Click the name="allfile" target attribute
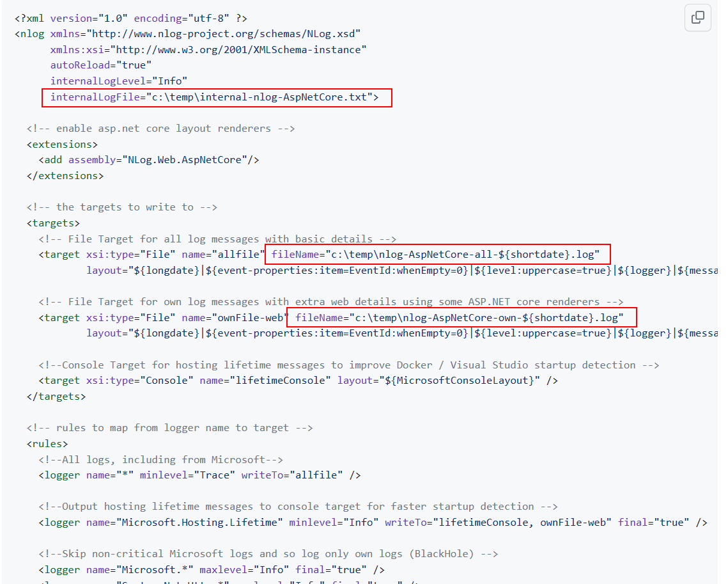 pyautogui.click(x=223, y=255)
